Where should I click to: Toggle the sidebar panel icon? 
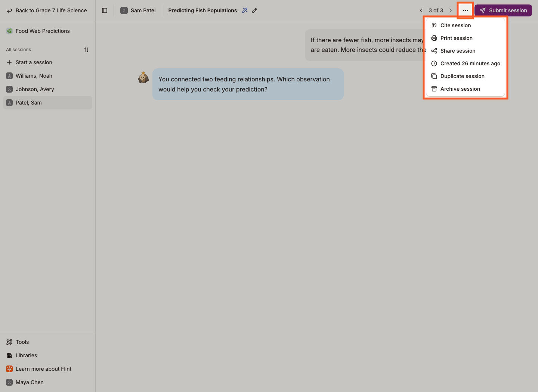click(105, 10)
